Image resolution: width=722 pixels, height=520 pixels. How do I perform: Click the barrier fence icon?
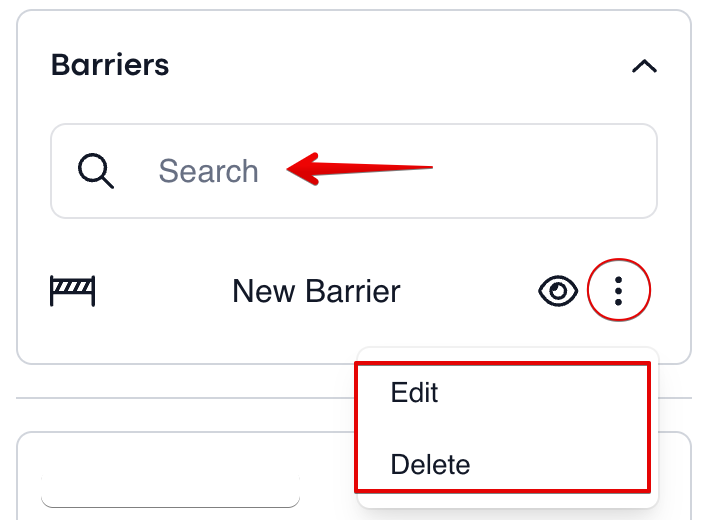(72, 291)
